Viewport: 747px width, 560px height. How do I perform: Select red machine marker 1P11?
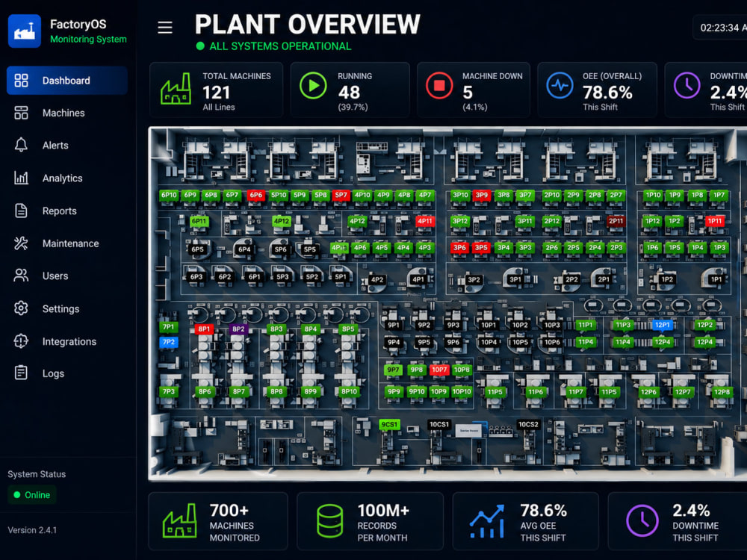tap(715, 221)
